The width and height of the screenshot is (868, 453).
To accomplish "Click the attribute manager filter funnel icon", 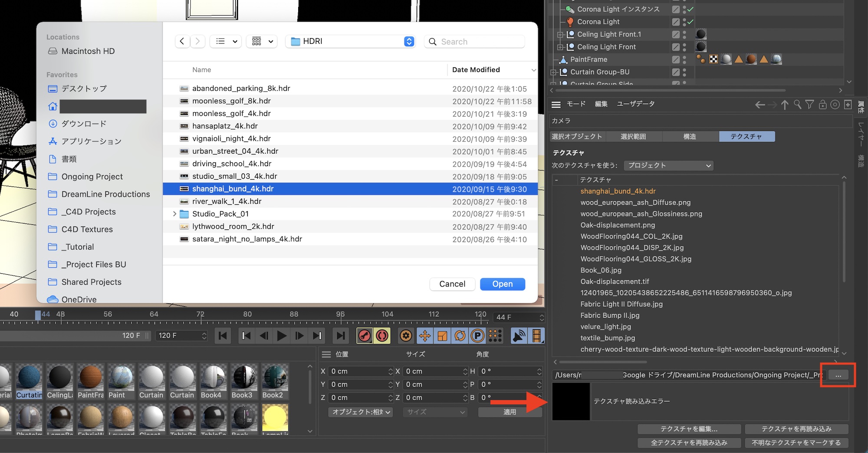I will pos(810,105).
